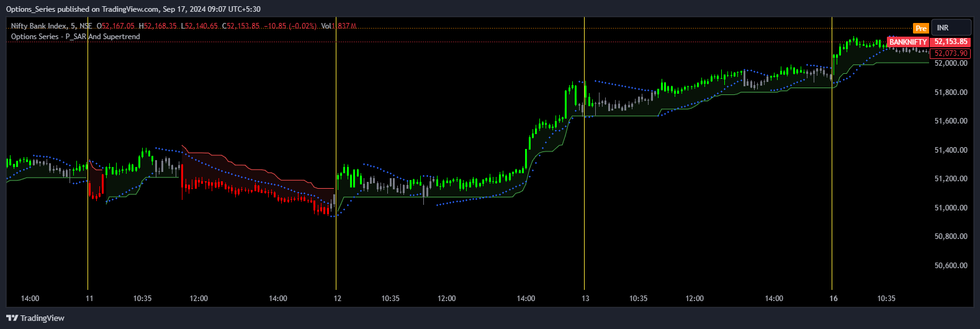Select the BANKNIFTY symbol price label
Viewport: 980px width, 329px height.
[x=908, y=42]
